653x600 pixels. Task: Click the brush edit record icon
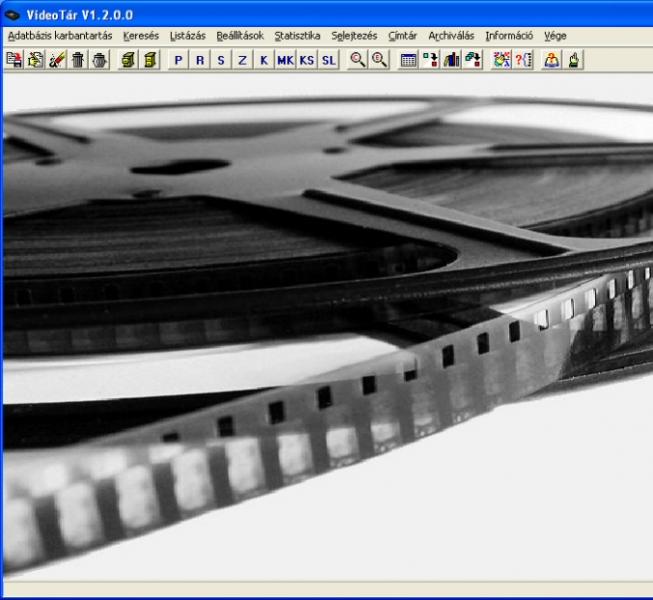pos(56,60)
